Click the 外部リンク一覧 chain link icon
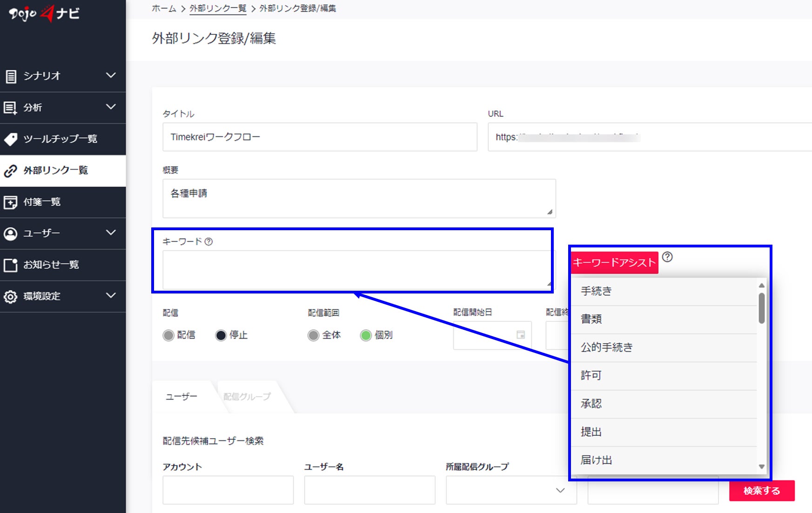The image size is (812, 513). (10, 171)
